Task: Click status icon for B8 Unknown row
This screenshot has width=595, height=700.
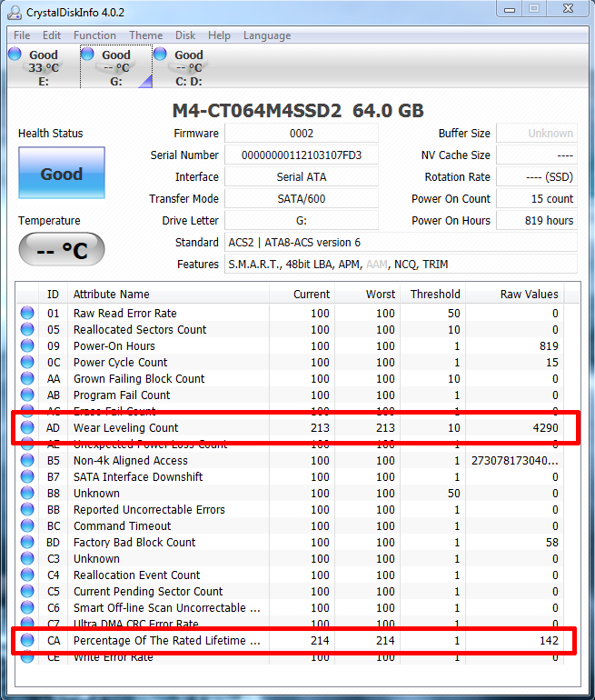Action: click(x=27, y=494)
